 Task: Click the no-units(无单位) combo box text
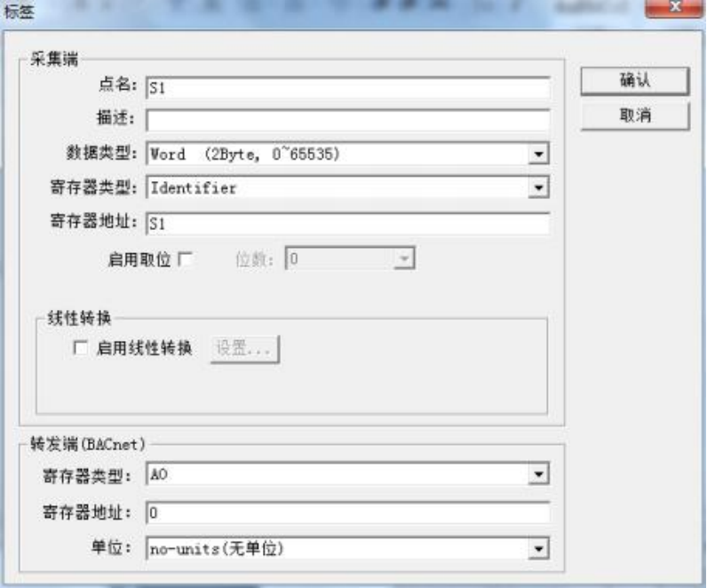pyautogui.click(x=217, y=549)
